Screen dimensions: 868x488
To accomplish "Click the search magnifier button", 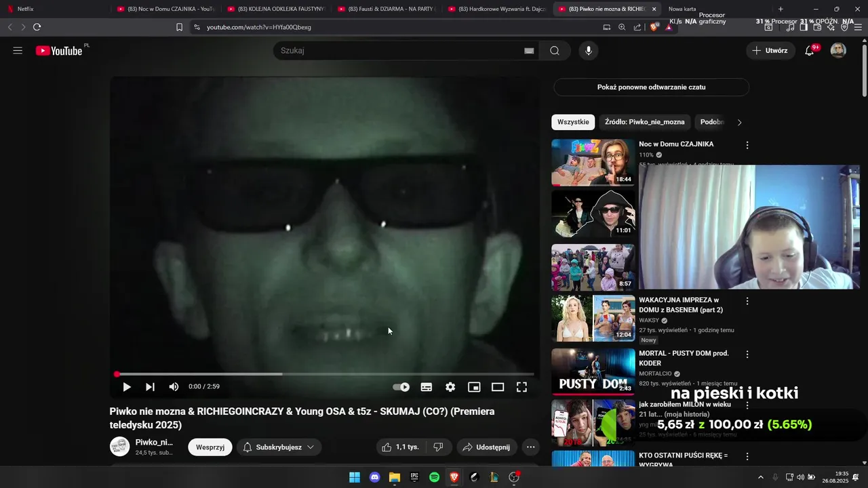I will click(x=555, y=51).
